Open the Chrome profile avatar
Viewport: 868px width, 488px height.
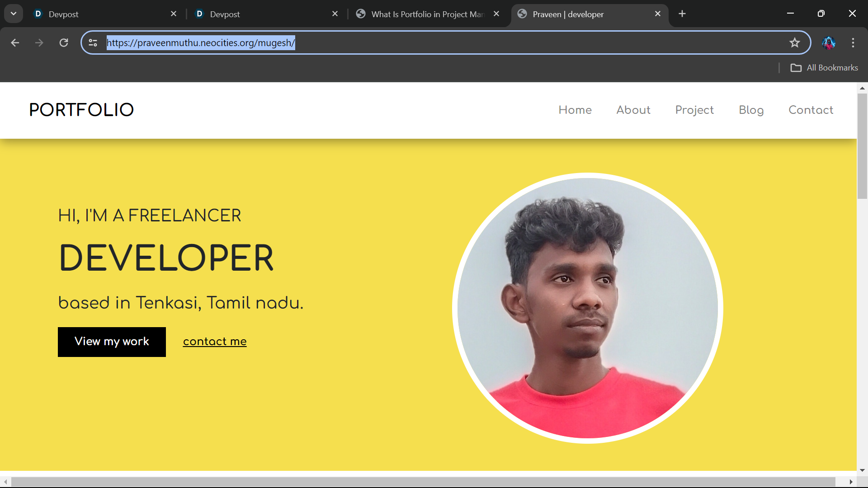[828, 42]
